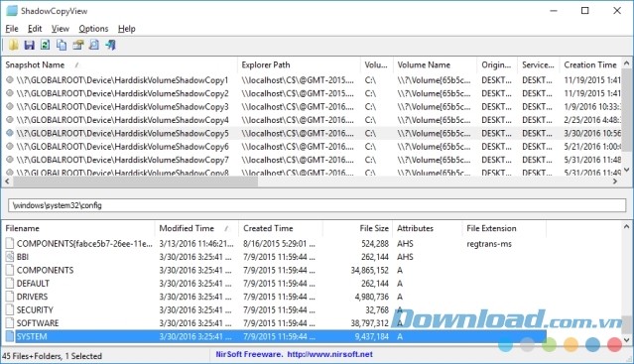634x364 pixels.
Task: Click the HarddiskVolumeShadowCopy3 snapshot bullet icon
Action: click(x=10, y=107)
